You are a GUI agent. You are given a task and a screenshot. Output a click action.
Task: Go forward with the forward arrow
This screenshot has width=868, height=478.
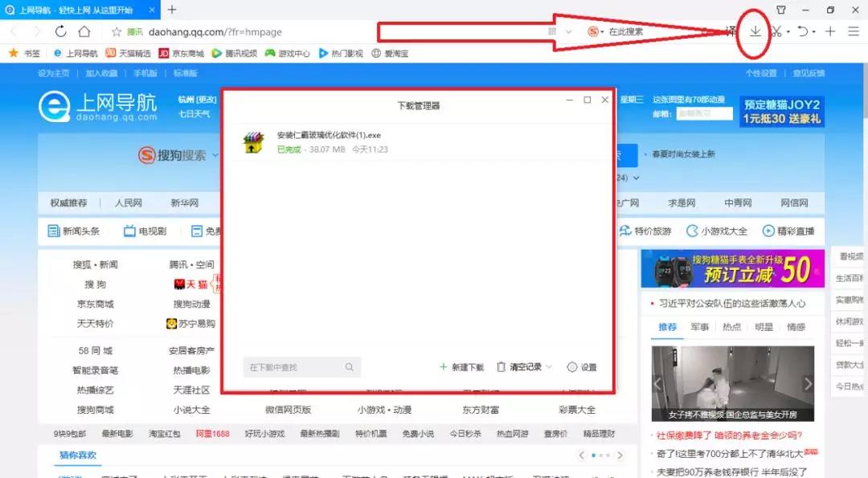(36, 31)
